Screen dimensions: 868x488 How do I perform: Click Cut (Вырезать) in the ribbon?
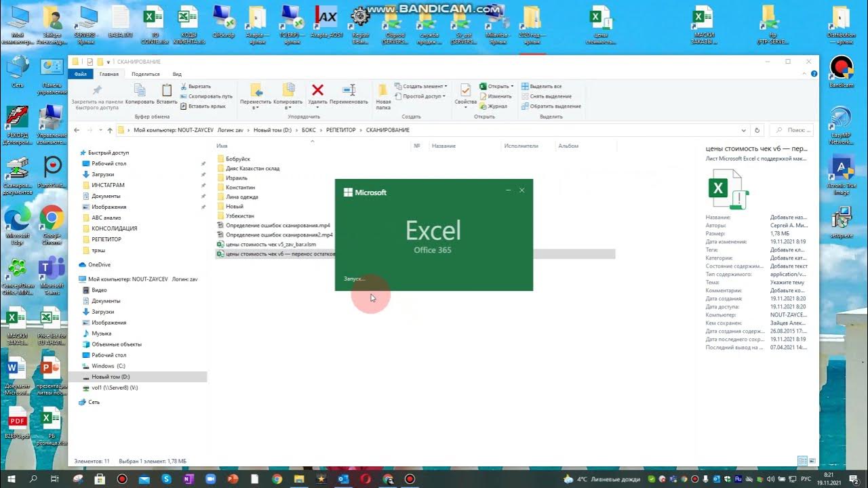(195, 86)
